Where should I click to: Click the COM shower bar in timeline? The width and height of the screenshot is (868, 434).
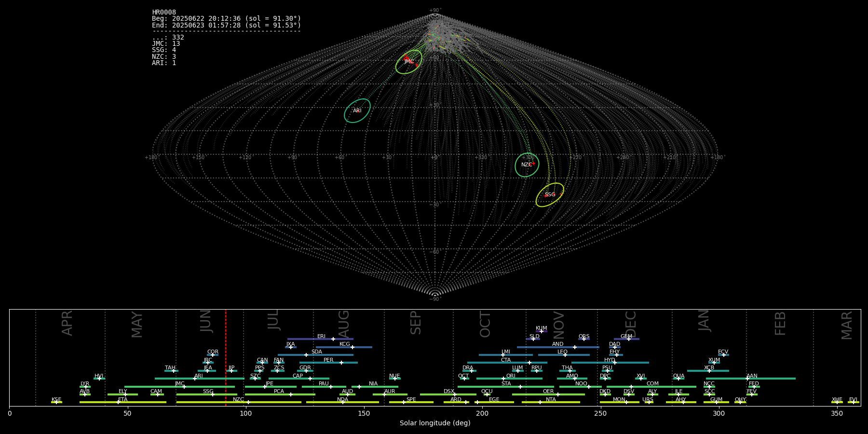(x=651, y=386)
